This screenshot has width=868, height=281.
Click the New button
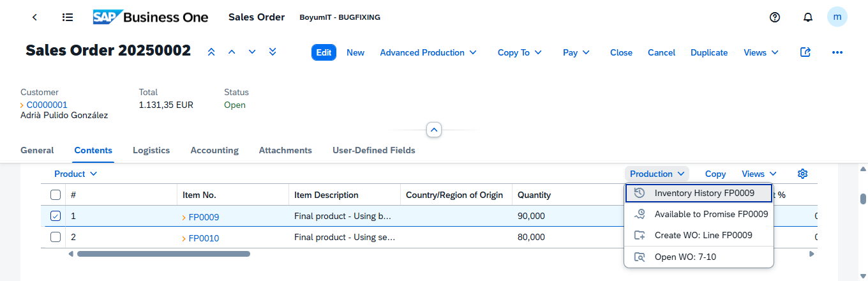[355, 52]
